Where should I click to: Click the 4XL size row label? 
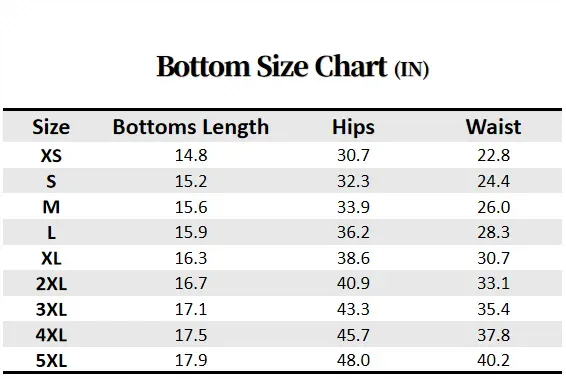[x=51, y=335]
